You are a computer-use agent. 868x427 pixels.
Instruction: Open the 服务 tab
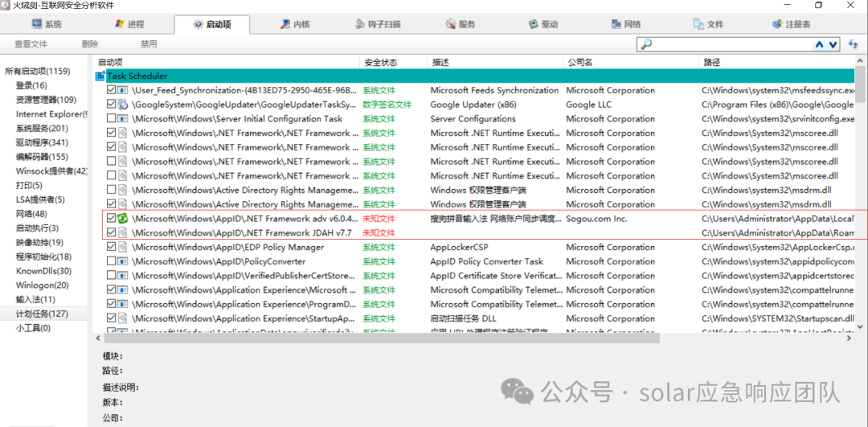coord(460,24)
